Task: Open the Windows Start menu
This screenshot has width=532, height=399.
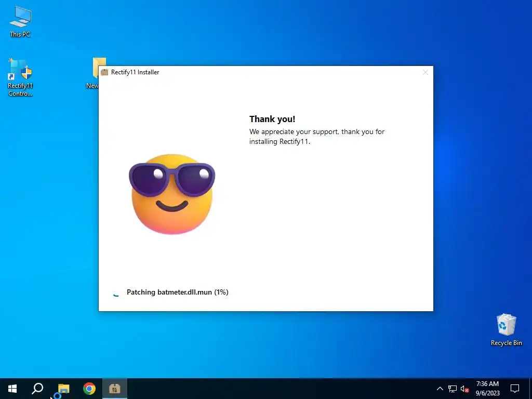Action: (x=12, y=389)
